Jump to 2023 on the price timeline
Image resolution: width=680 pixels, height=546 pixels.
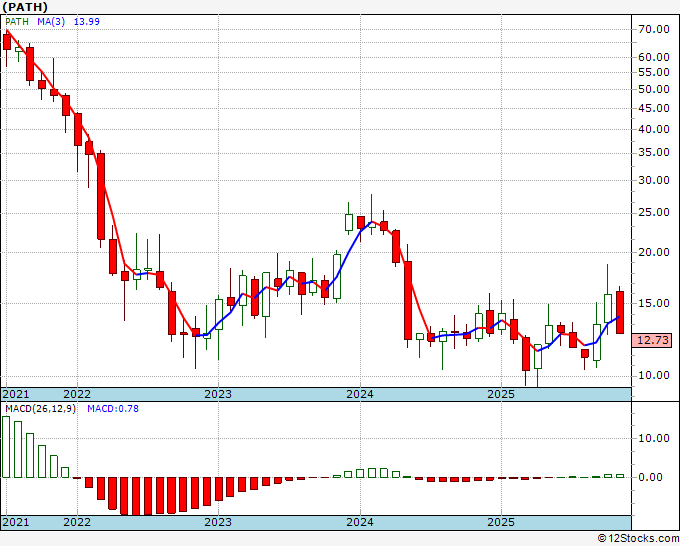[x=217, y=394]
